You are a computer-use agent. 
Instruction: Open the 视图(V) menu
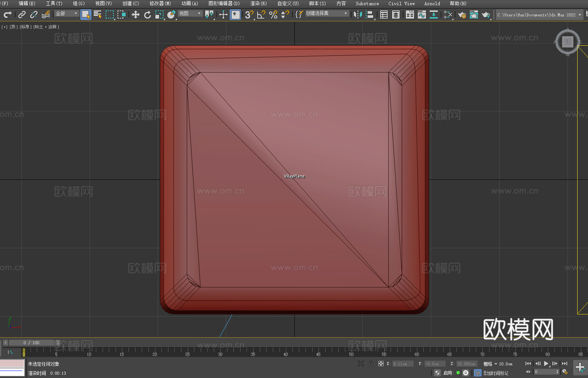pos(103,3)
